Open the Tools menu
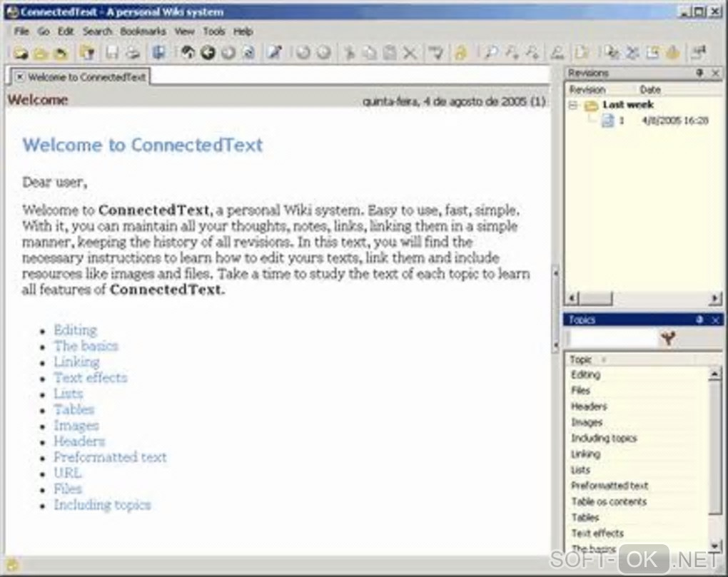Viewport: 728px width, 577px height. (x=214, y=31)
